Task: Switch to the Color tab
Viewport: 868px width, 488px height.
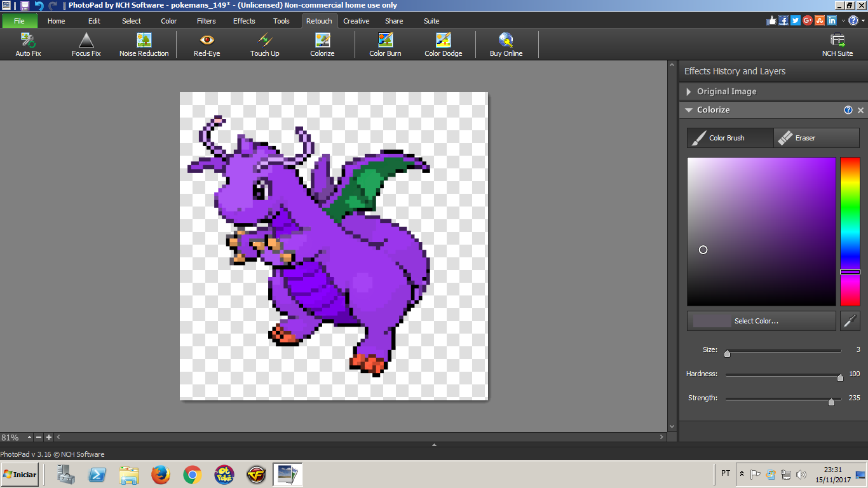Action: (x=169, y=21)
